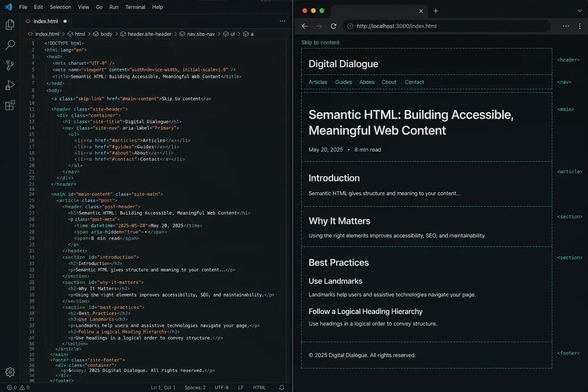Open the Help menu
The width and height of the screenshot is (588, 392).
158,6
